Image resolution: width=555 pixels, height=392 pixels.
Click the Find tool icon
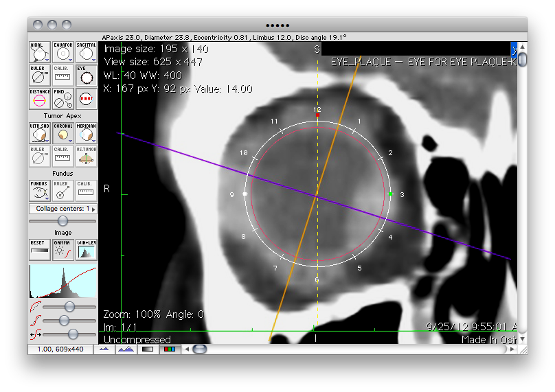63,99
